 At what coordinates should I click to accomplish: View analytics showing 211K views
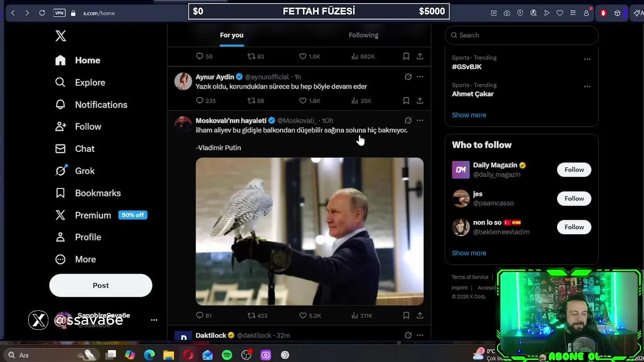click(x=361, y=315)
